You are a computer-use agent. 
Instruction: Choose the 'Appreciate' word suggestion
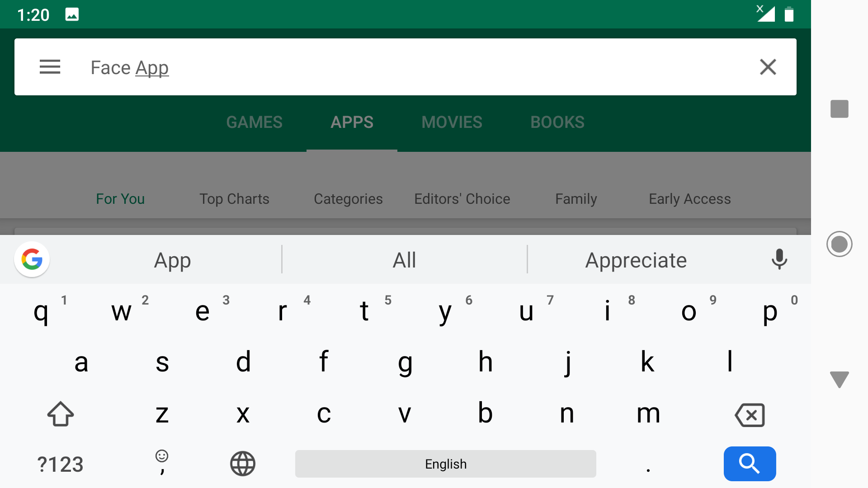click(x=636, y=260)
